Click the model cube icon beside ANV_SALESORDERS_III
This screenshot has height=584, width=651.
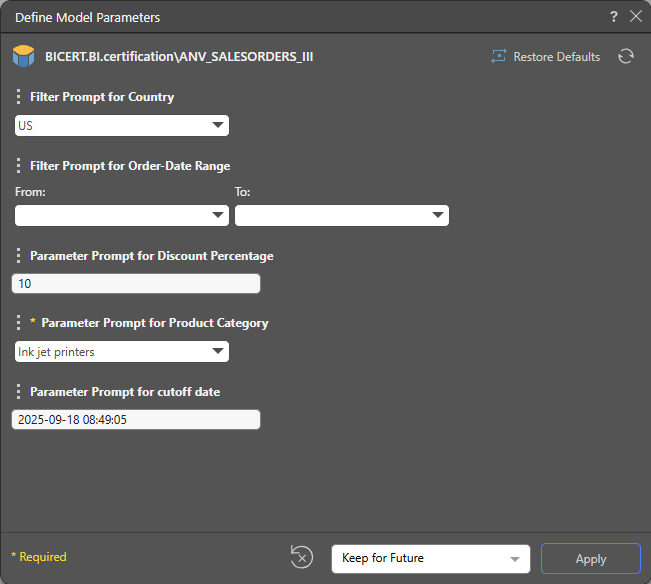point(22,57)
